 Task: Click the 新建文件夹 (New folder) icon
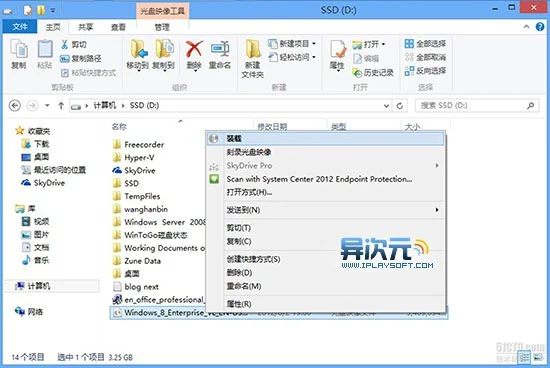tap(253, 58)
